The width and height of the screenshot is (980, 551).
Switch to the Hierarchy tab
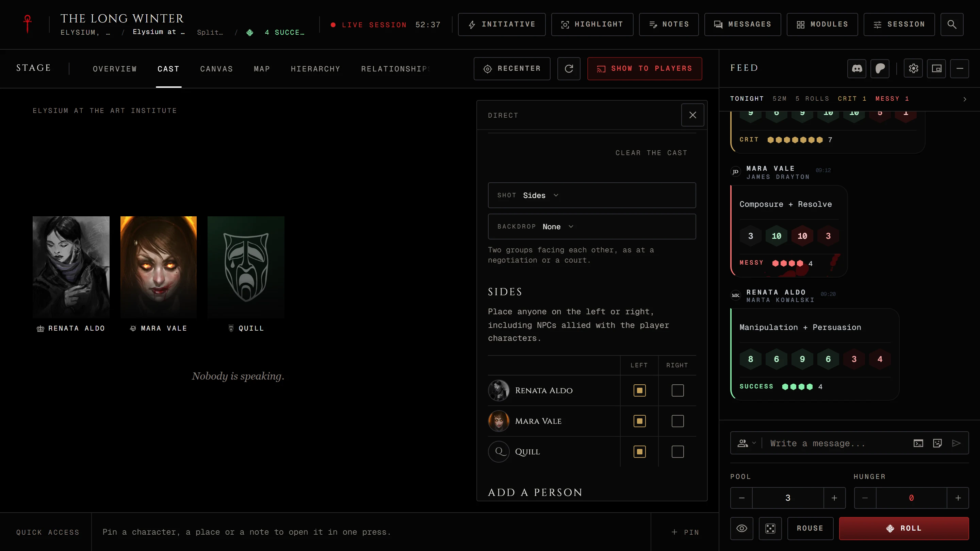pyautogui.click(x=315, y=69)
